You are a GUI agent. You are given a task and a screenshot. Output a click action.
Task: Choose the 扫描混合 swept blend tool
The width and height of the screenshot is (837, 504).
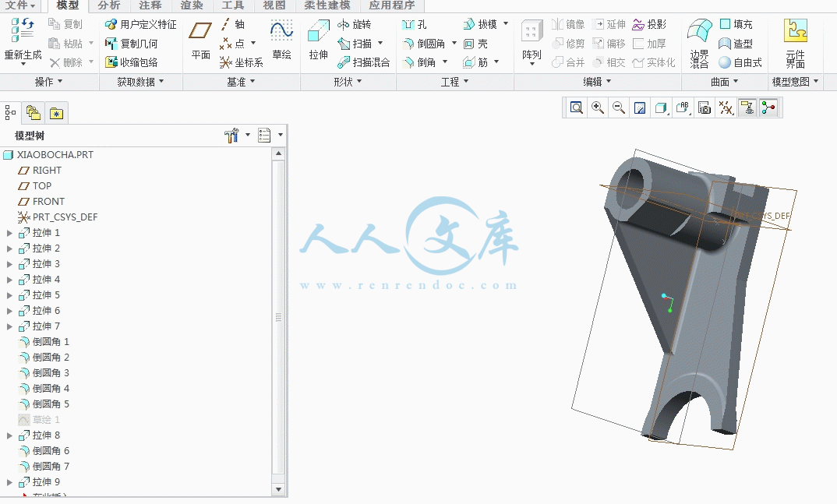363,62
